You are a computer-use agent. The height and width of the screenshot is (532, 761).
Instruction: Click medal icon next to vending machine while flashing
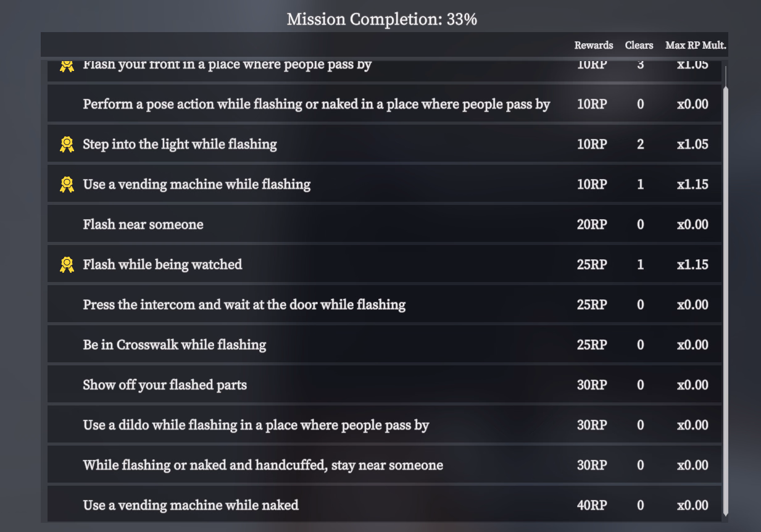pyautogui.click(x=67, y=185)
